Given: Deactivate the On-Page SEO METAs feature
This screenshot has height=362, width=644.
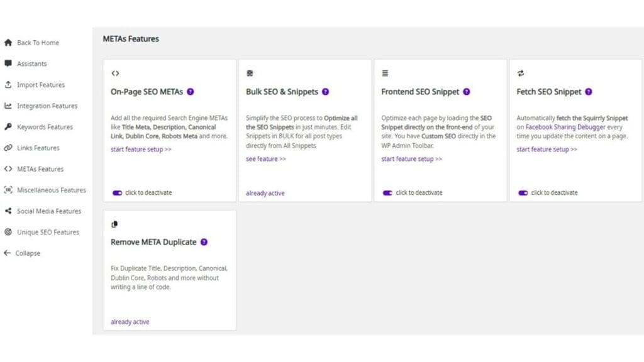Looking at the screenshot, I should tap(118, 193).
